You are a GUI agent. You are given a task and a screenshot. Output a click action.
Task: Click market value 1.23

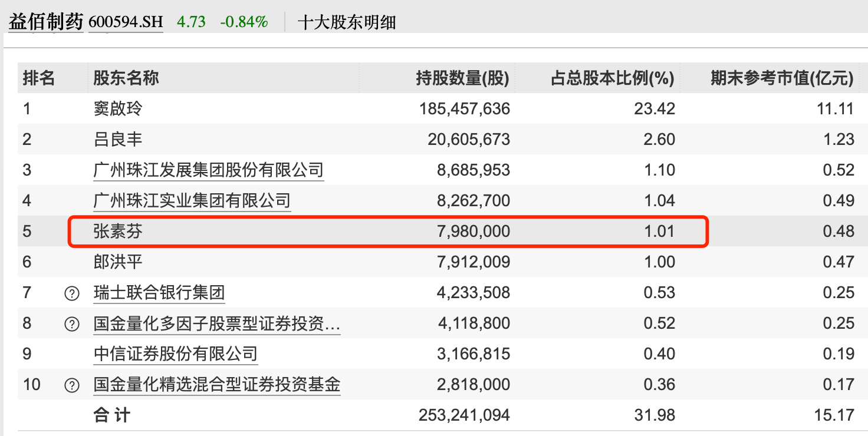coord(839,140)
